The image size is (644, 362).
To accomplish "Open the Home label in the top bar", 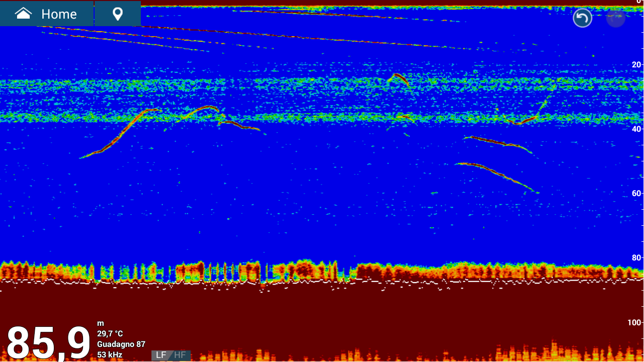I will point(59,14).
